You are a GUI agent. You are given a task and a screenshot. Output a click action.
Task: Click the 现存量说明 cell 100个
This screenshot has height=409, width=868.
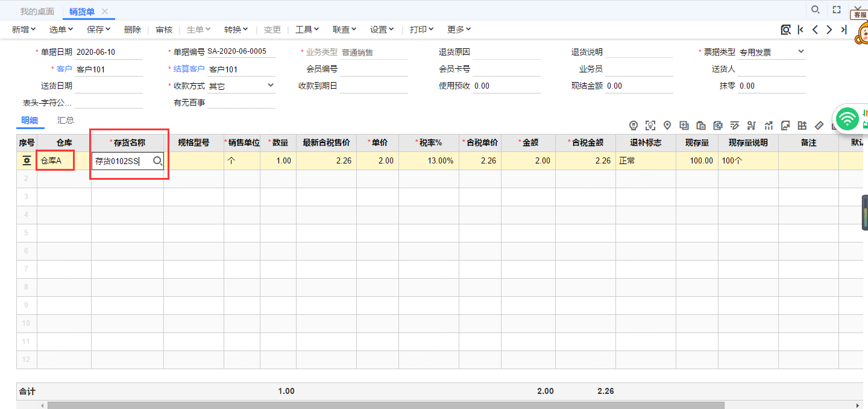pos(748,161)
